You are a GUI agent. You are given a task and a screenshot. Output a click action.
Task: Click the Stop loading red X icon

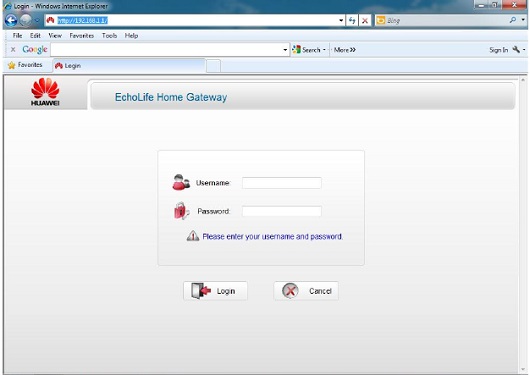(x=365, y=21)
